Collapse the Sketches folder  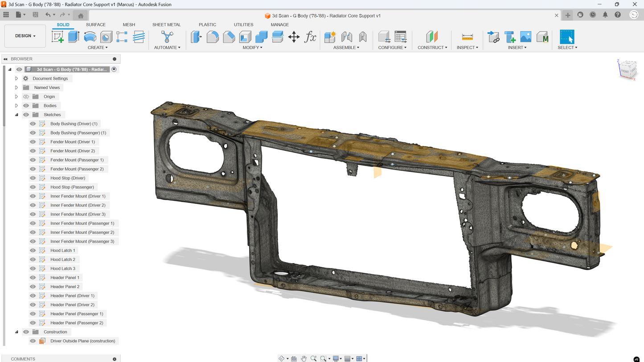[x=16, y=115]
